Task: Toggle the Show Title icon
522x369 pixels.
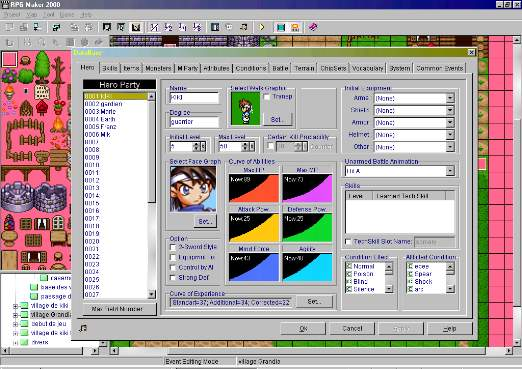Action: point(295,27)
